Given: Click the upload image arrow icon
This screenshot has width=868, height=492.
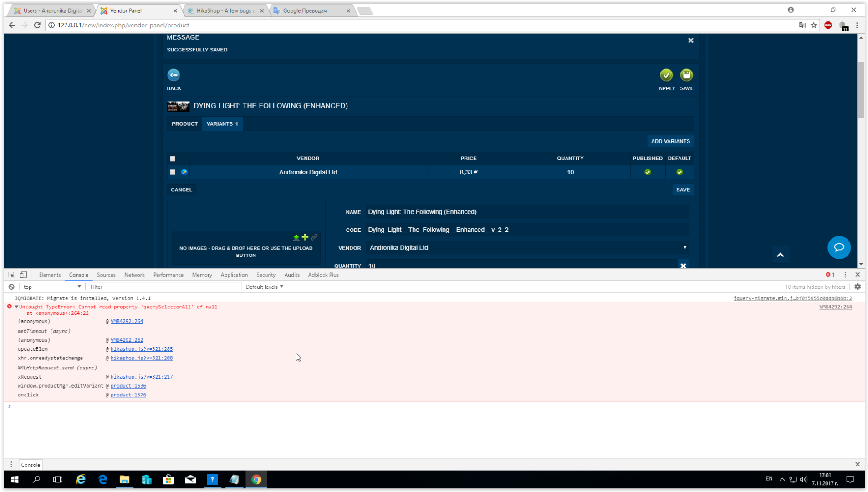Looking at the screenshot, I should 296,237.
